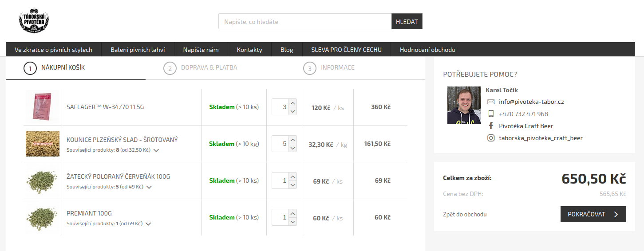Open the Blog menu item

point(287,50)
